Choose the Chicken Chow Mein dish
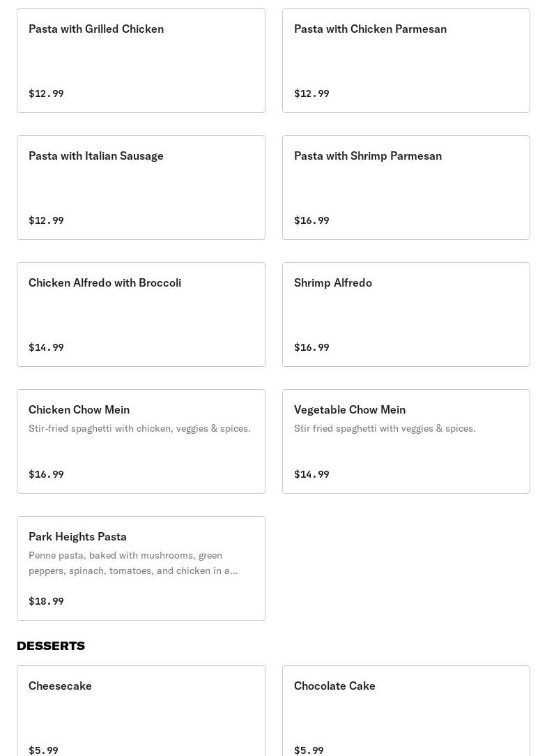Screen dimensions: 547x756 click(141, 441)
